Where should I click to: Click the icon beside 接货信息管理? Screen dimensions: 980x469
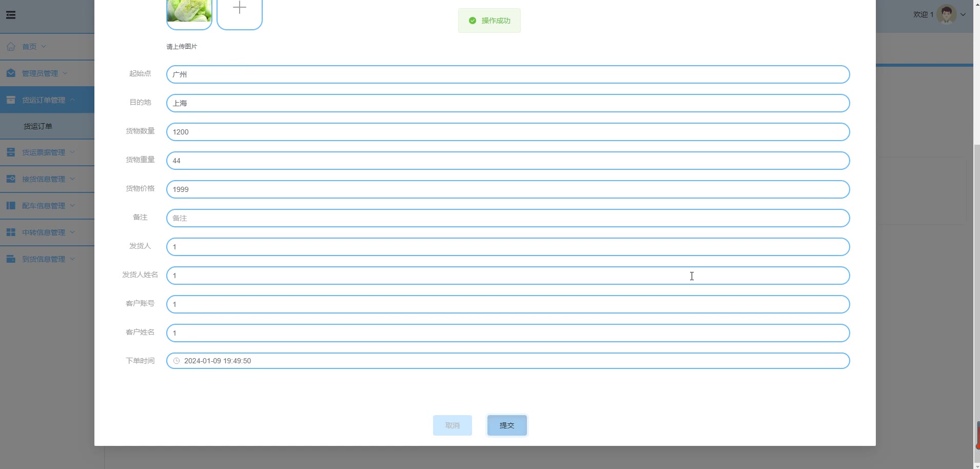(11, 179)
